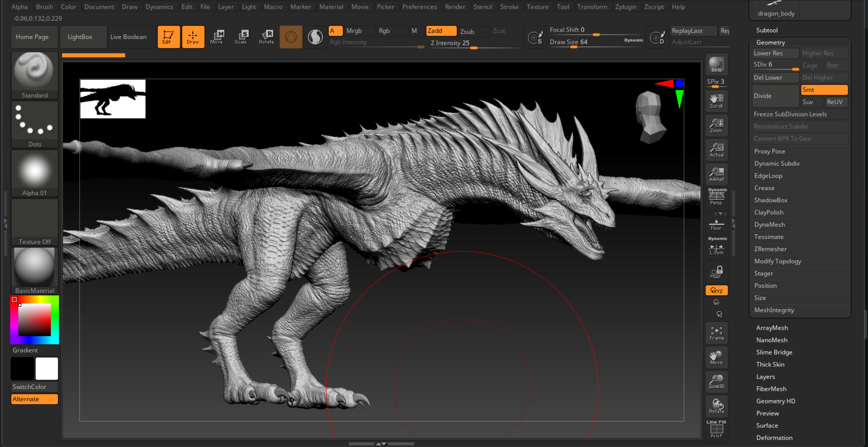Toggle the Mrgb channel button
Screen dimensions: 868x447
(x=359, y=31)
